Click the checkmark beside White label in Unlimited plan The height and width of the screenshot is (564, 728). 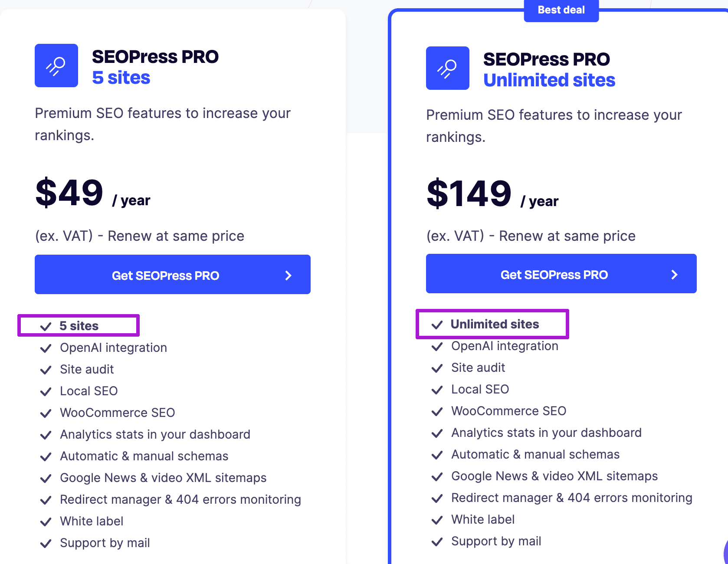click(x=437, y=520)
